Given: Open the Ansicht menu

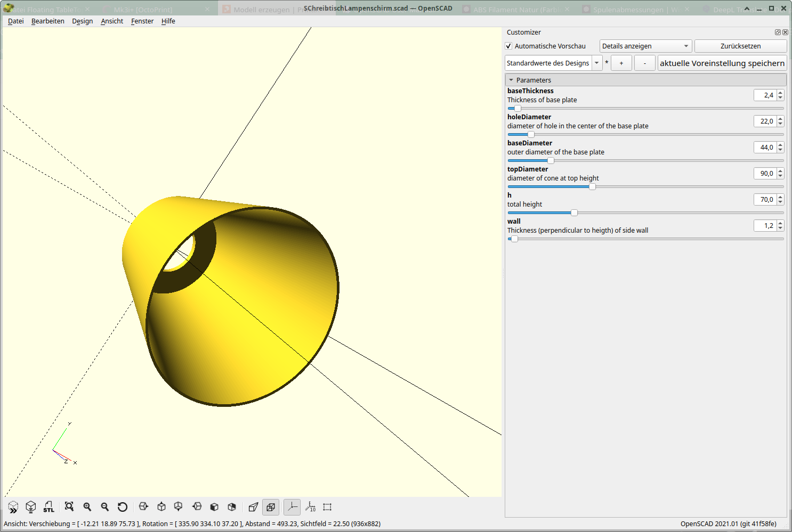Looking at the screenshot, I should (111, 21).
